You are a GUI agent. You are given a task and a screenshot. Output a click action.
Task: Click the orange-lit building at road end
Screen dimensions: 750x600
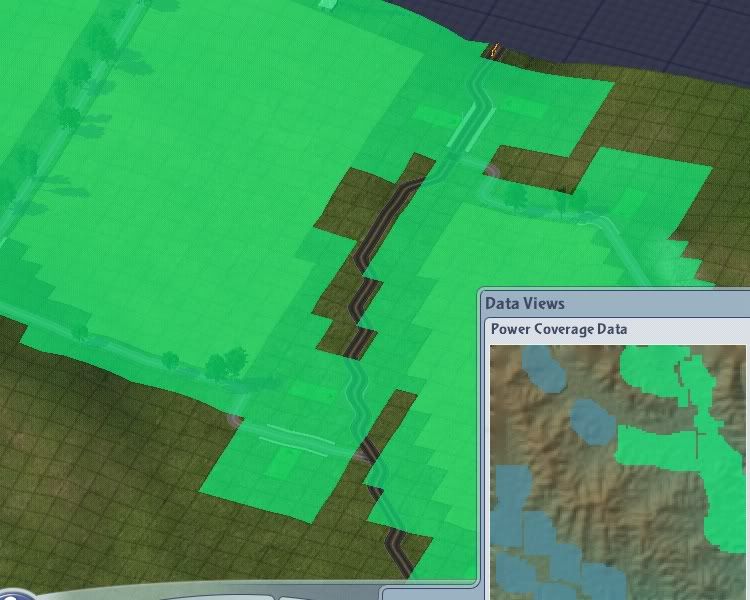coord(495,51)
